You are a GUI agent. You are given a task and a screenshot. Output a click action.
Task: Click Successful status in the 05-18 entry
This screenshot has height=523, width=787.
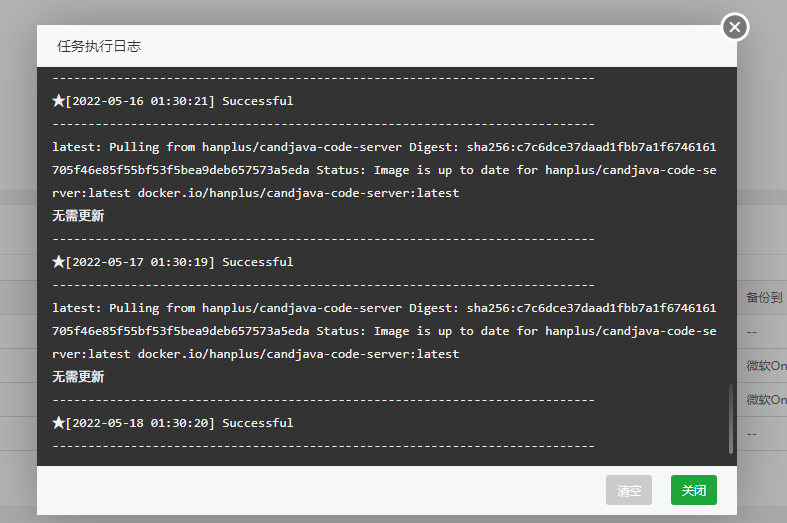point(257,423)
